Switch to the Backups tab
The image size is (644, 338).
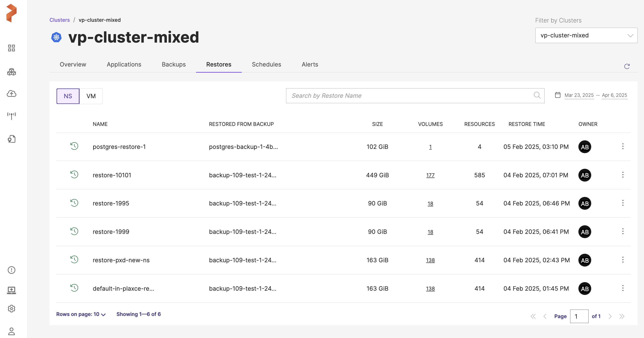174,65
